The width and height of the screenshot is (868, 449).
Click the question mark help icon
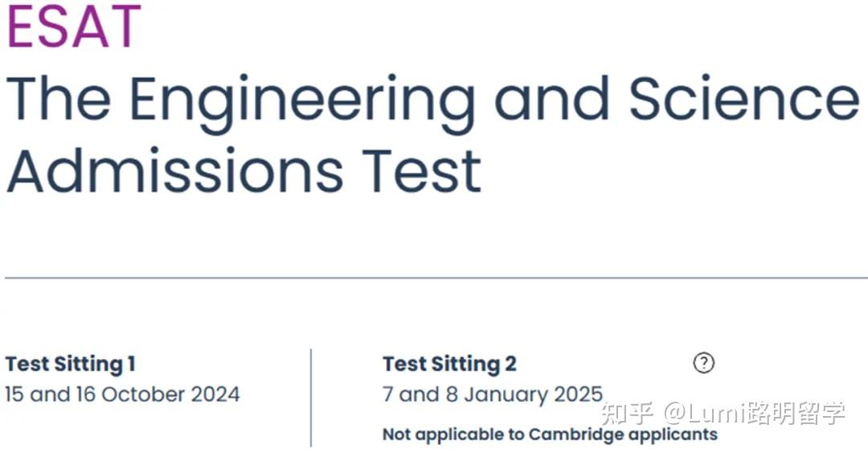(x=703, y=363)
